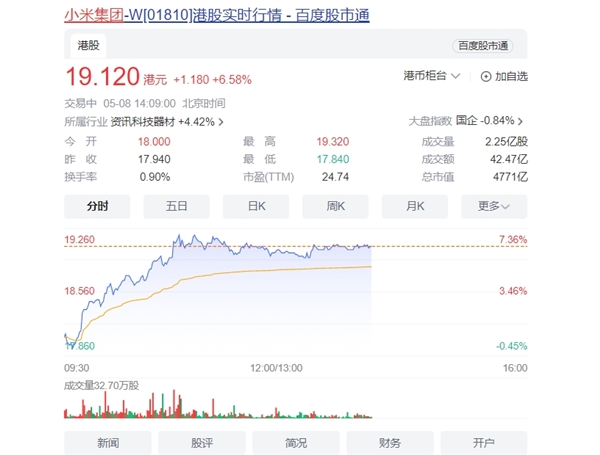The width and height of the screenshot is (600, 455).
Task: Click the plus icon beside 加自选
Action: pyautogui.click(x=486, y=76)
